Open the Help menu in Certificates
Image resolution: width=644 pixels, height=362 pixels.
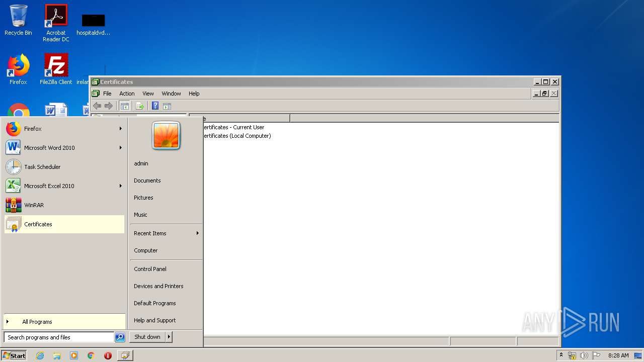click(194, 94)
